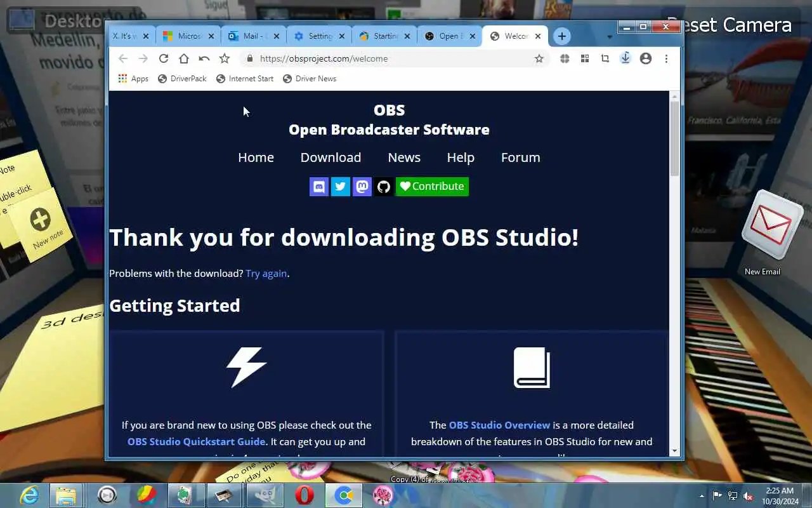The height and width of the screenshot is (508, 812).
Task: Open the Apps bookmark
Action: point(133,79)
